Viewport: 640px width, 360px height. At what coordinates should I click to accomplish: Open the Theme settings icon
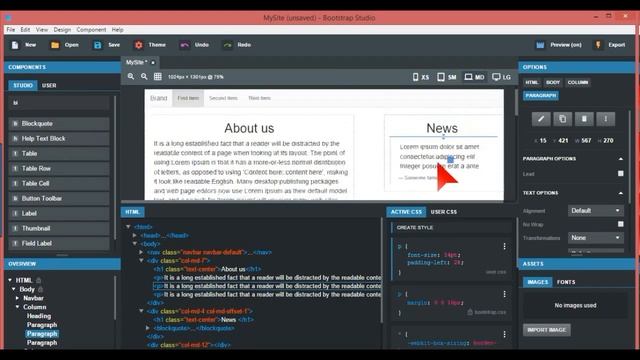click(139, 45)
